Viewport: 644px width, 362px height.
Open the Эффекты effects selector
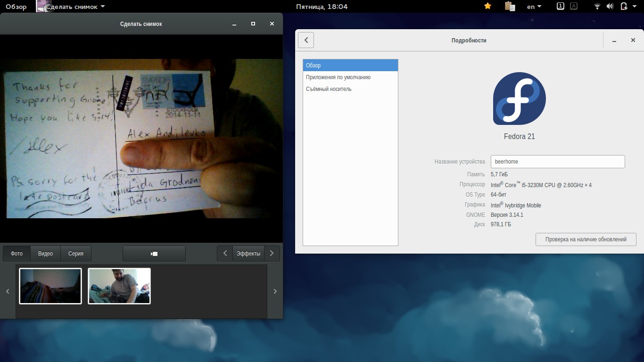(248, 254)
